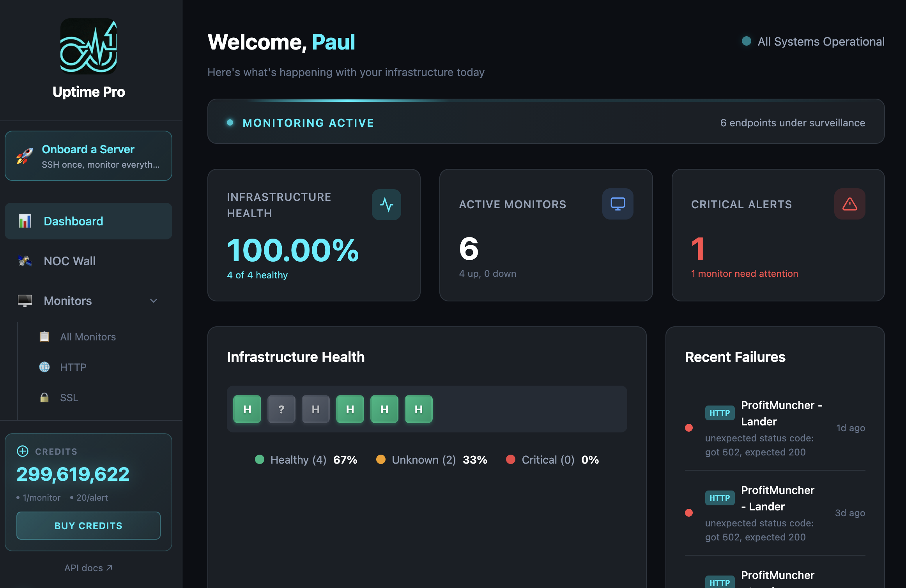Click the Critical Alerts count 1
This screenshot has height=588, width=906.
pos(698,249)
